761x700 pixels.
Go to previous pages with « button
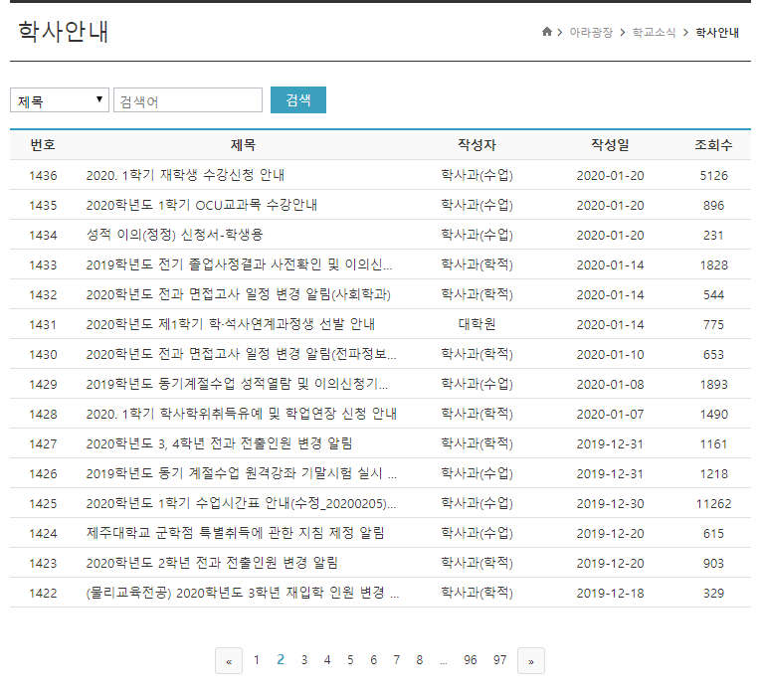[229, 660]
